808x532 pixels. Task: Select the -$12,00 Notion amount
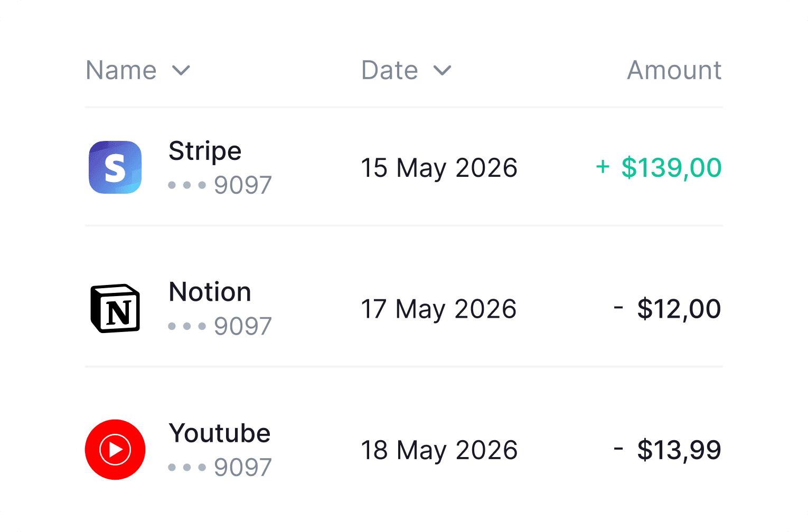coord(668,309)
